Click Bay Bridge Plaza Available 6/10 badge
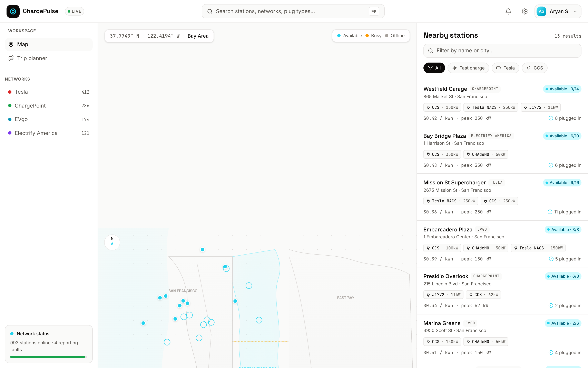Screen dimensions: 588x368 point(562,136)
